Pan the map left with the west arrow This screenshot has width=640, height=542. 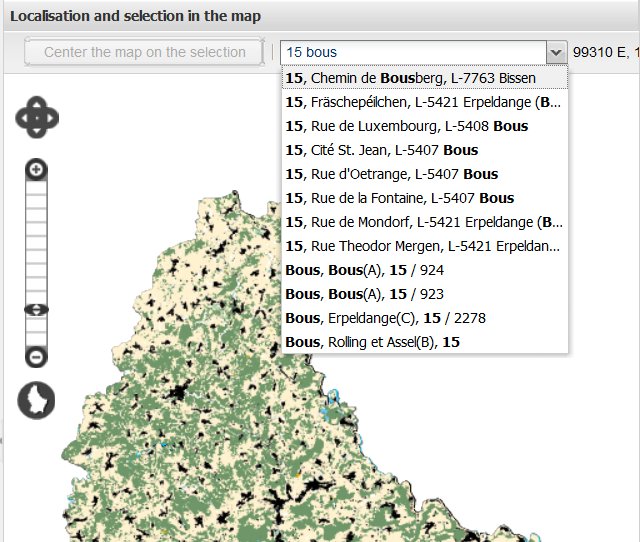coord(23,118)
